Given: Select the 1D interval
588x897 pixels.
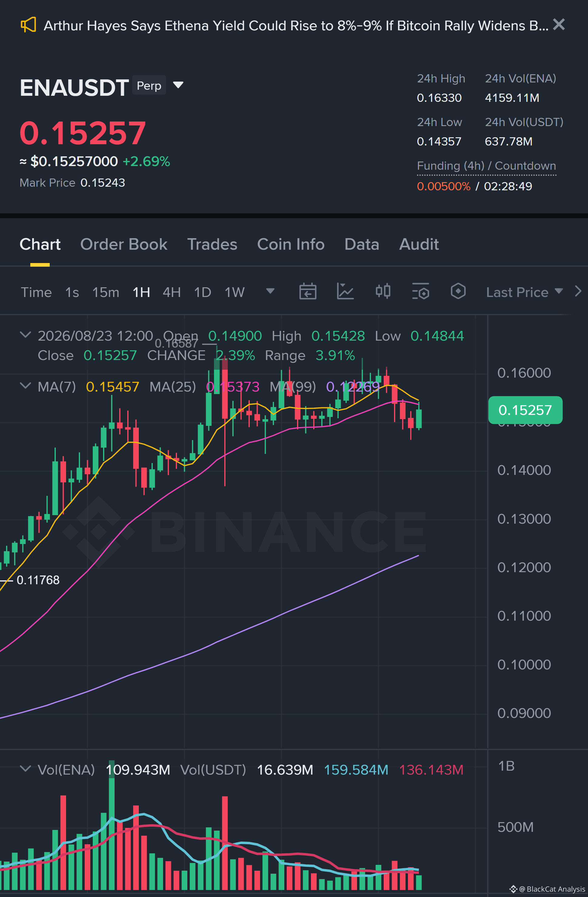Looking at the screenshot, I should tap(202, 292).
